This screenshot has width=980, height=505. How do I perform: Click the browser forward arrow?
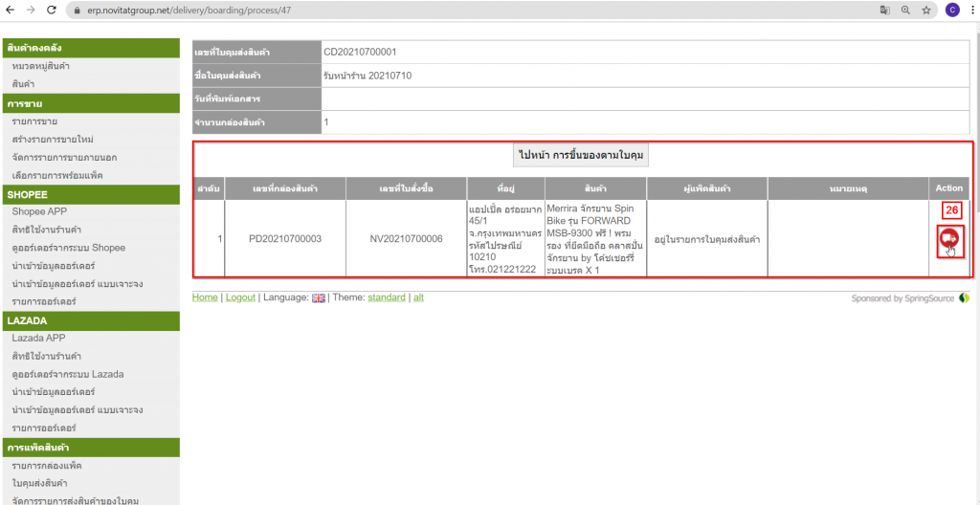click(x=30, y=10)
